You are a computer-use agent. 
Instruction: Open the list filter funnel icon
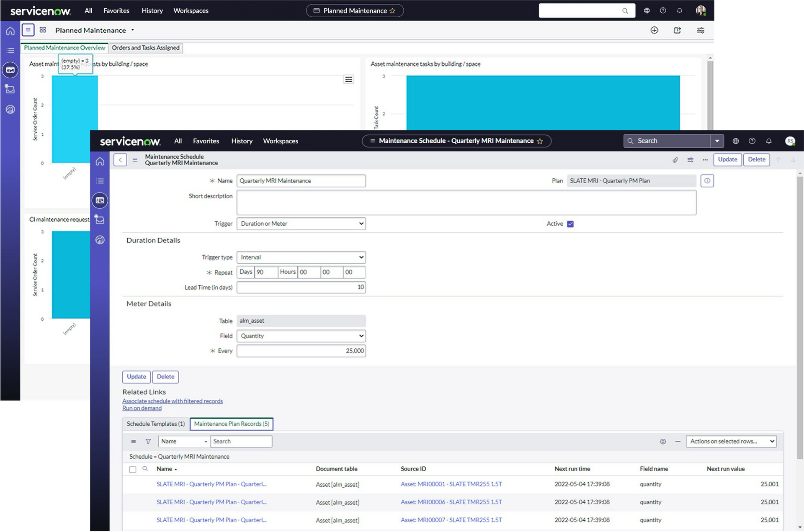[x=149, y=441]
